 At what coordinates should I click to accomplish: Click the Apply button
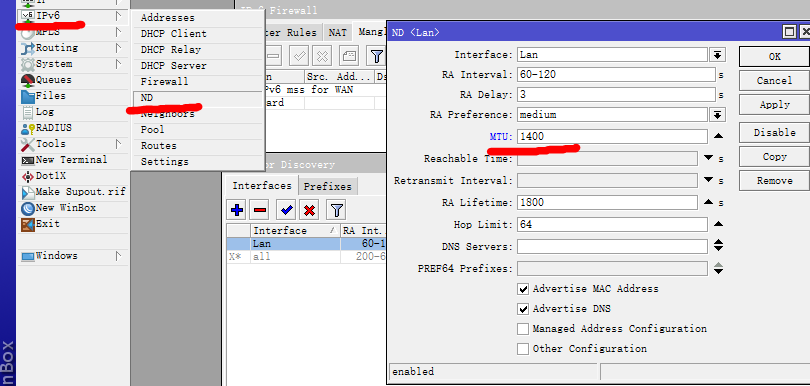coord(774,105)
